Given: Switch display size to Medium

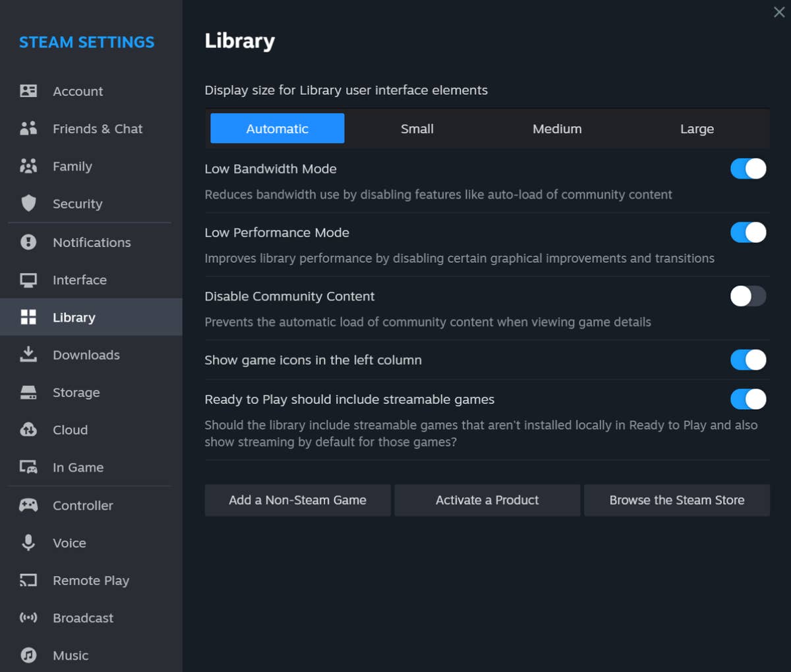Looking at the screenshot, I should click(557, 128).
